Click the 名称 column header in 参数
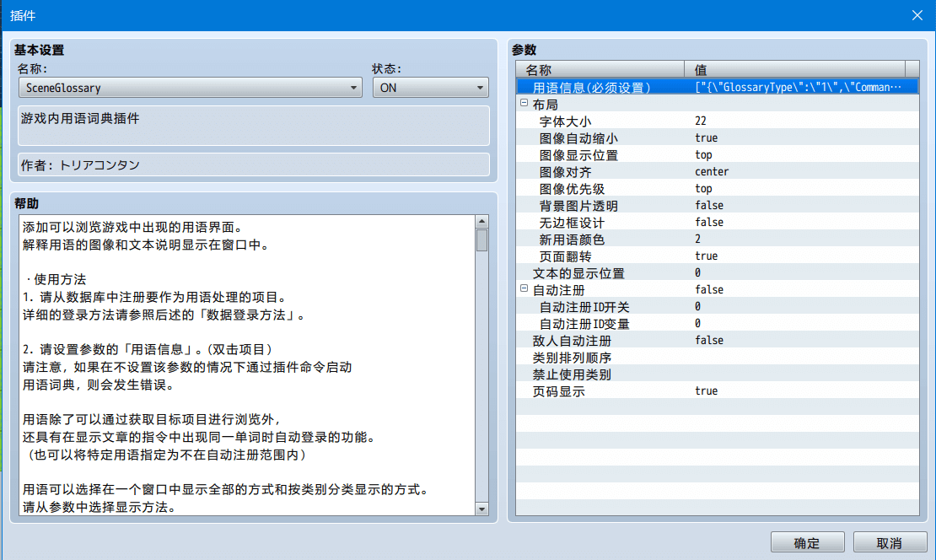The image size is (936, 560). coord(600,69)
